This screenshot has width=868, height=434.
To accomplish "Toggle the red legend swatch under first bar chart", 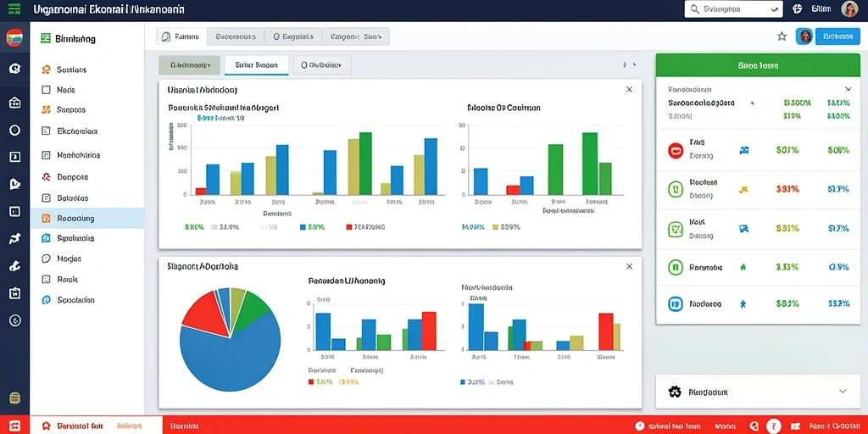I will (x=348, y=227).
